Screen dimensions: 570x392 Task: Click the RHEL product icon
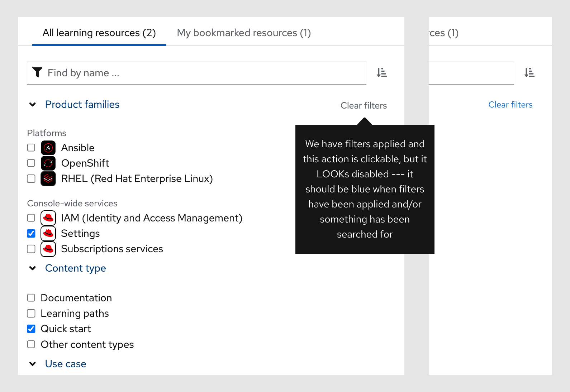coord(48,178)
